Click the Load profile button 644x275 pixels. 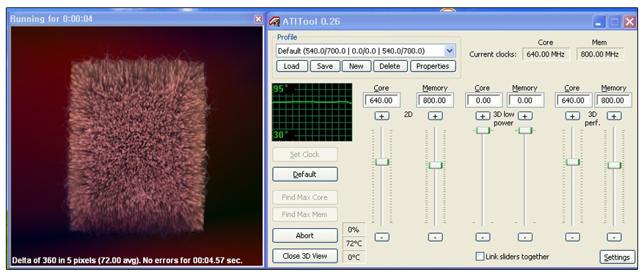[x=292, y=66]
